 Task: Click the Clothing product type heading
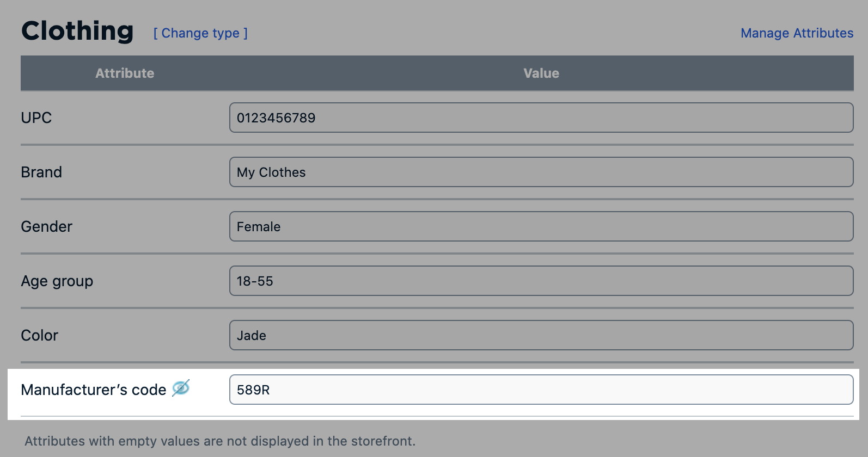point(77,31)
